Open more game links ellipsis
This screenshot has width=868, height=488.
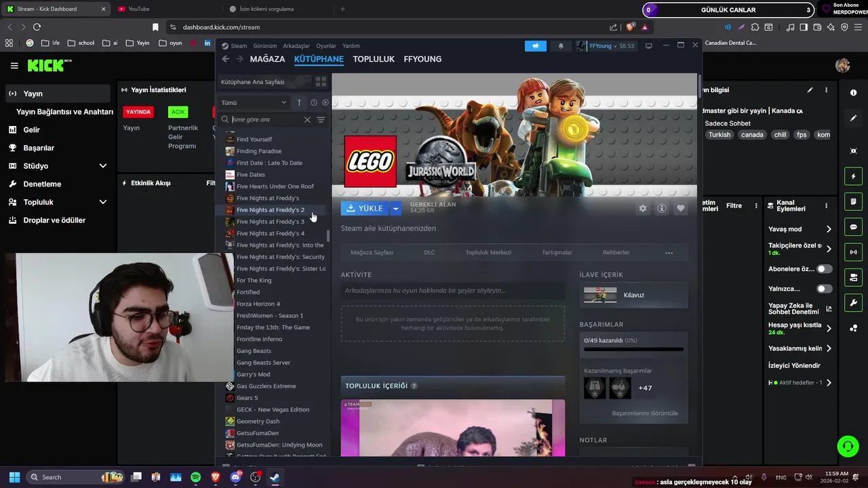669,253
